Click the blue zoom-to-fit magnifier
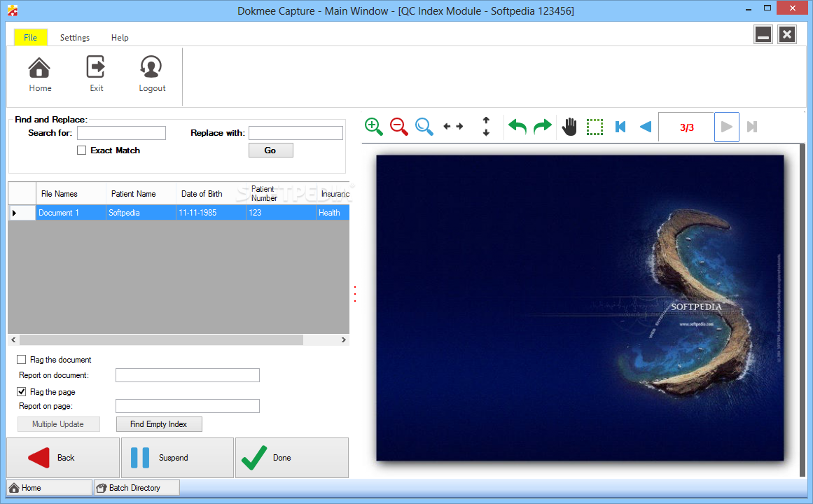The image size is (813, 504). pos(424,127)
